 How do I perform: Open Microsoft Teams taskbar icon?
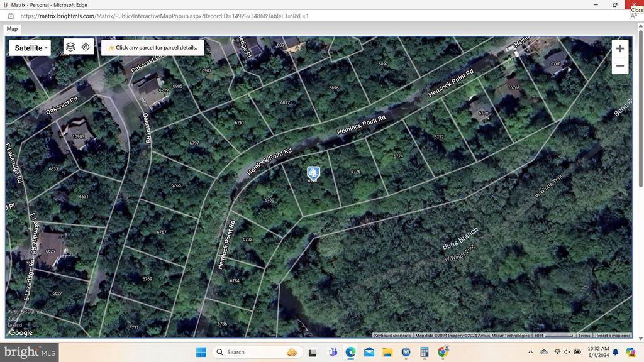click(332, 352)
